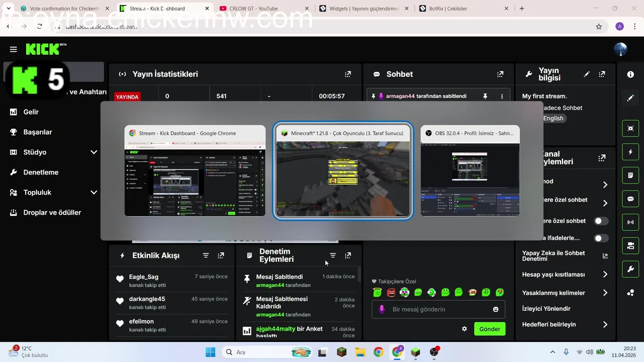Switch to the Widgets browser tab

(x=363, y=9)
